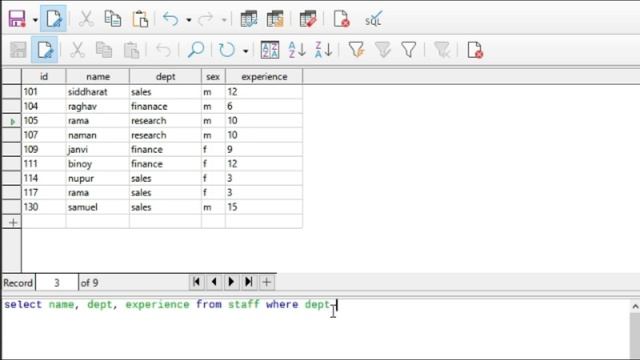Click the Cut icon in table data toolbar
This screenshot has height=360, width=640.
coord(77,50)
